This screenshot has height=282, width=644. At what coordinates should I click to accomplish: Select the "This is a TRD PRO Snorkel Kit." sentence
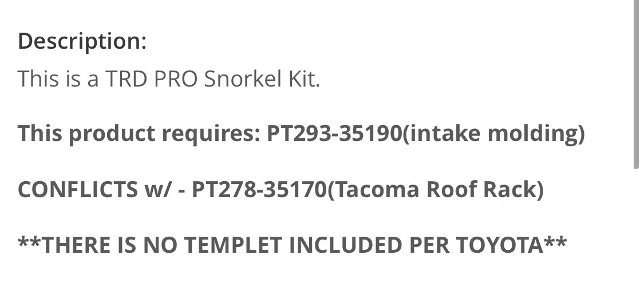click(x=169, y=78)
